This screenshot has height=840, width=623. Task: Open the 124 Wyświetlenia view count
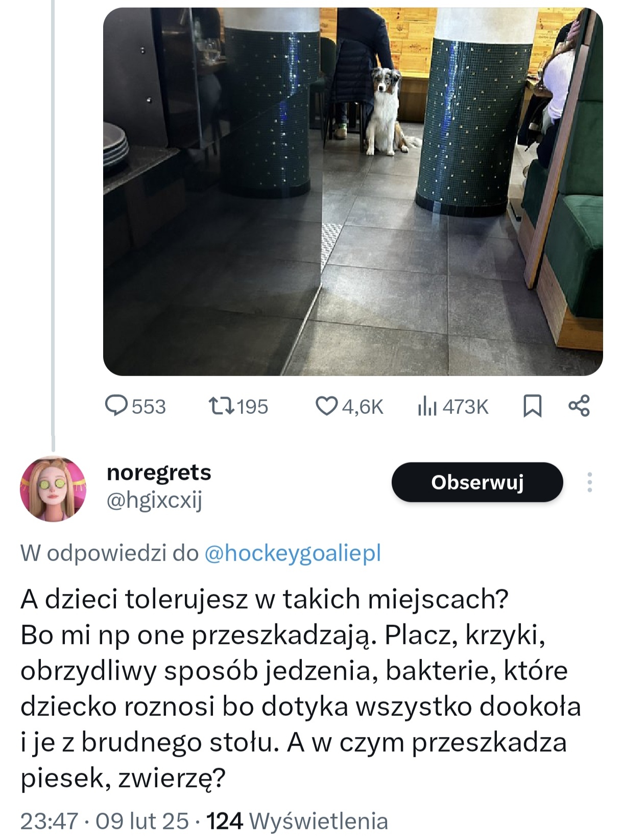[x=297, y=821]
